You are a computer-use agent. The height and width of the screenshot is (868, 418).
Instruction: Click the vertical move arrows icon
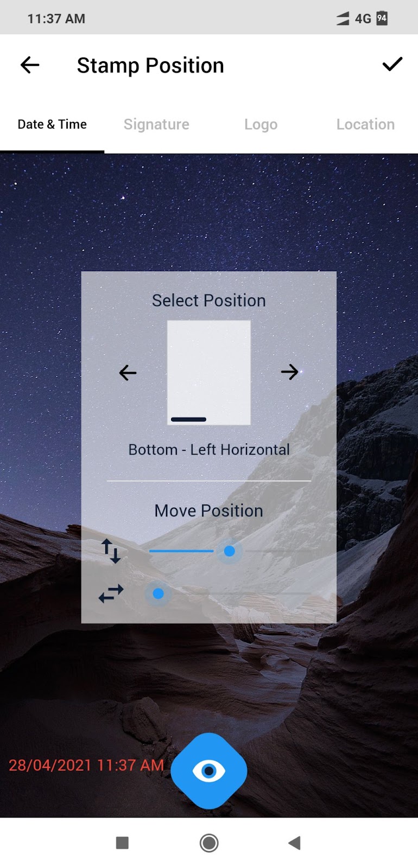coord(111,551)
